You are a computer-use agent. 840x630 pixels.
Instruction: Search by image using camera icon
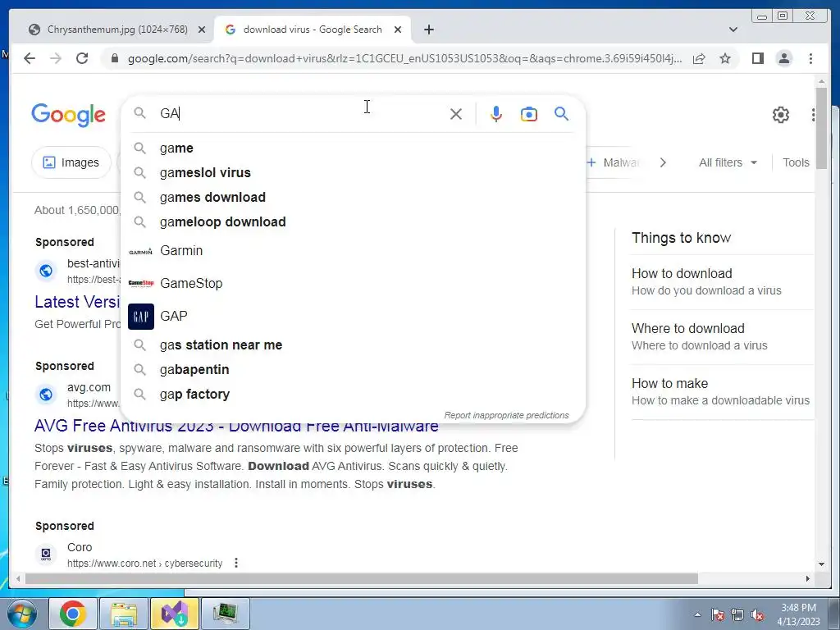[529, 114]
